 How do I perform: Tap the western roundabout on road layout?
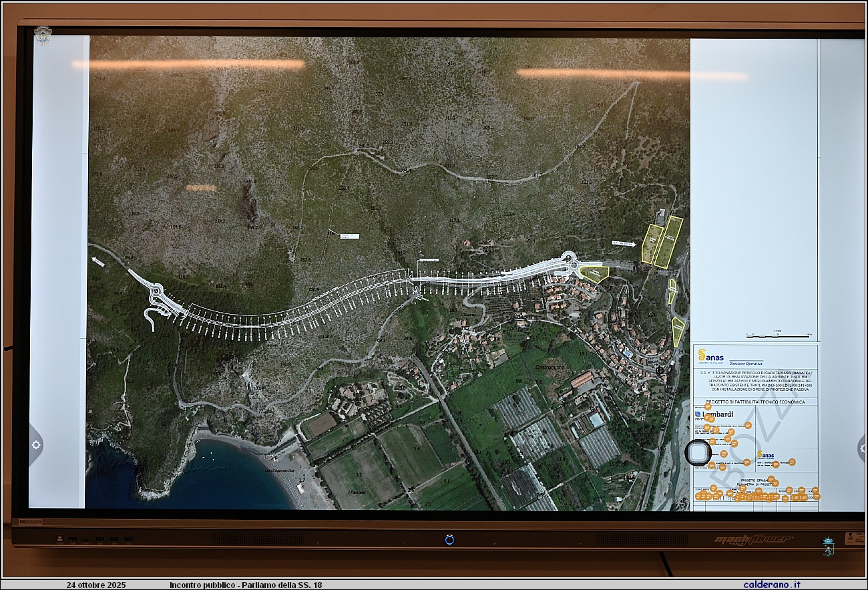pos(157,291)
